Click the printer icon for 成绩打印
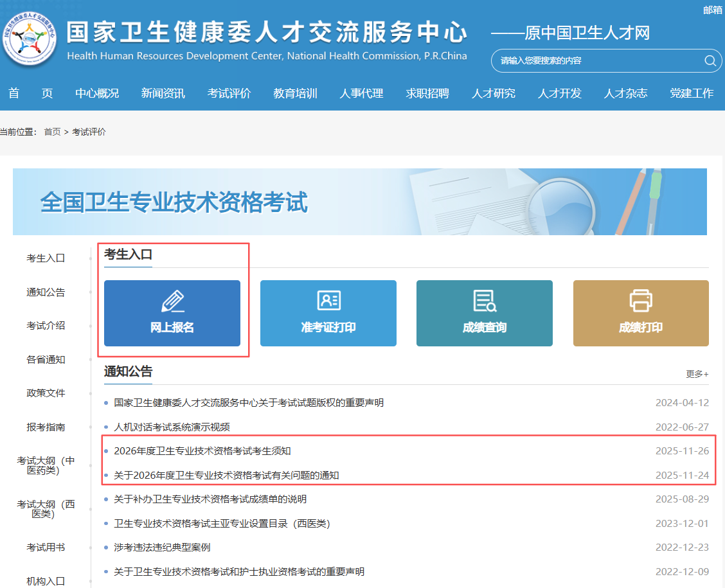 tap(641, 300)
